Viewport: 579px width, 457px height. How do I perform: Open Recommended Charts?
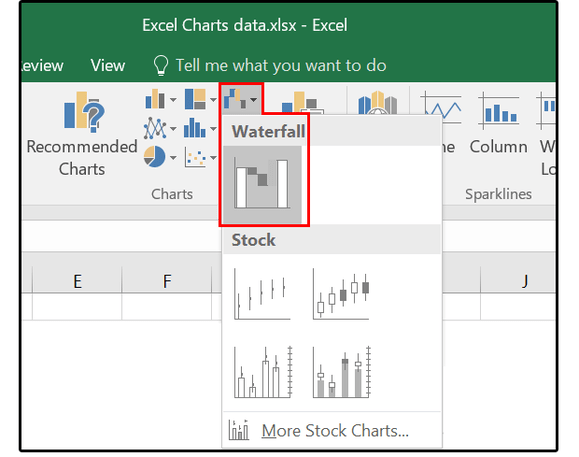click(x=82, y=134)
